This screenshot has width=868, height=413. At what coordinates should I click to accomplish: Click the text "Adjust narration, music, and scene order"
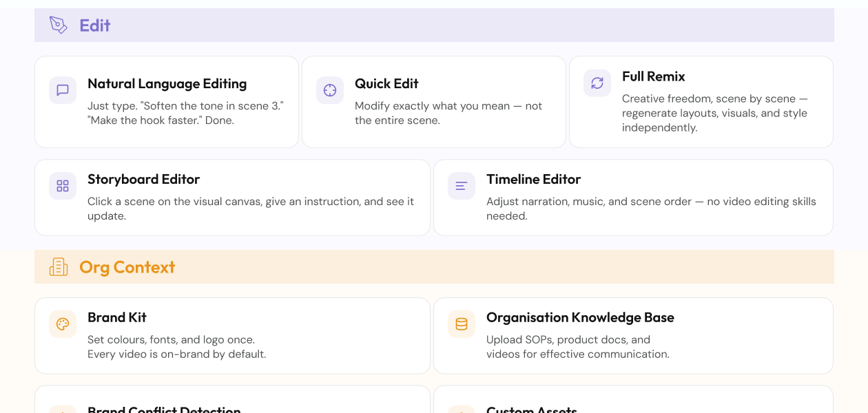pyautogui.click(x=589, y=202)
